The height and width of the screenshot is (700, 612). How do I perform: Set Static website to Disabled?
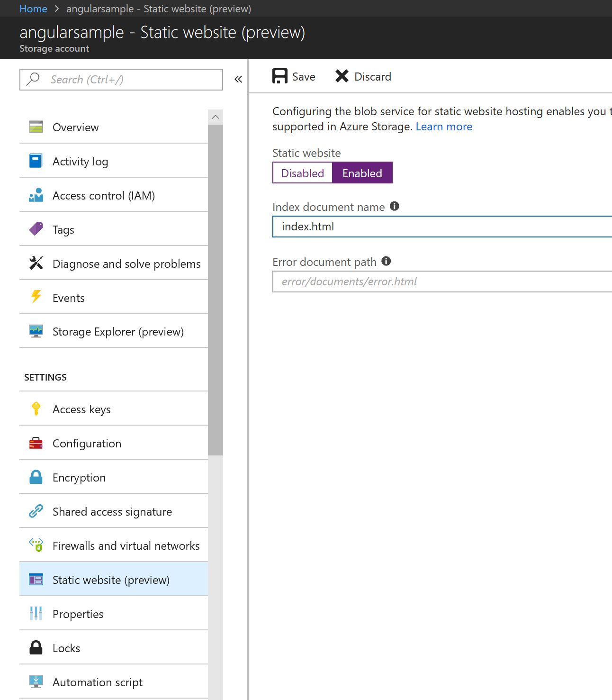click(302, 173)
